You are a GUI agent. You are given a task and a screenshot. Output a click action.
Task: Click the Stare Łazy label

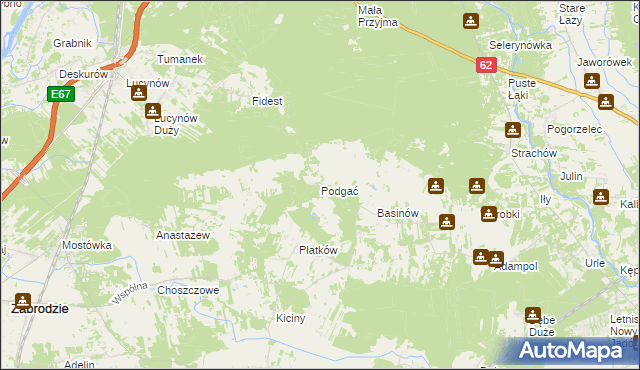coord(571,14)
